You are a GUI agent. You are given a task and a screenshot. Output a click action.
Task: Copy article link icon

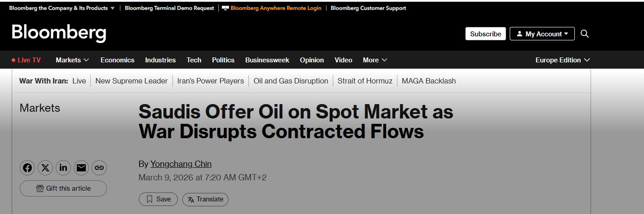[99, 168]
